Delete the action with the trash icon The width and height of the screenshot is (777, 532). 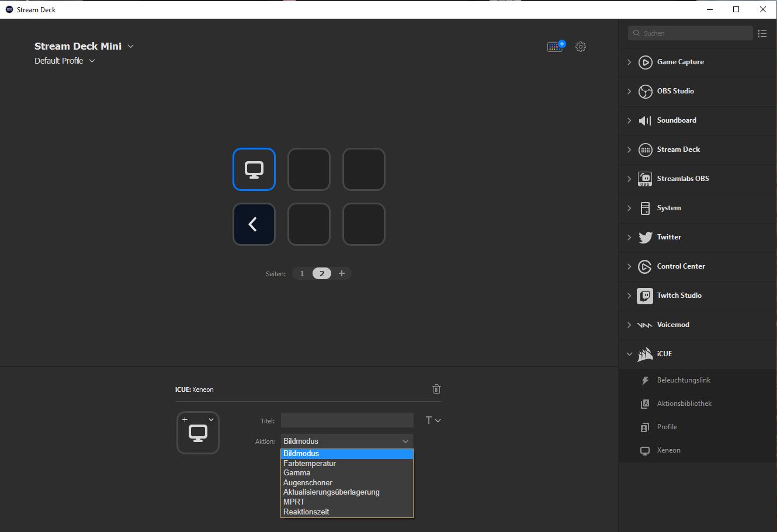[436, 389]
